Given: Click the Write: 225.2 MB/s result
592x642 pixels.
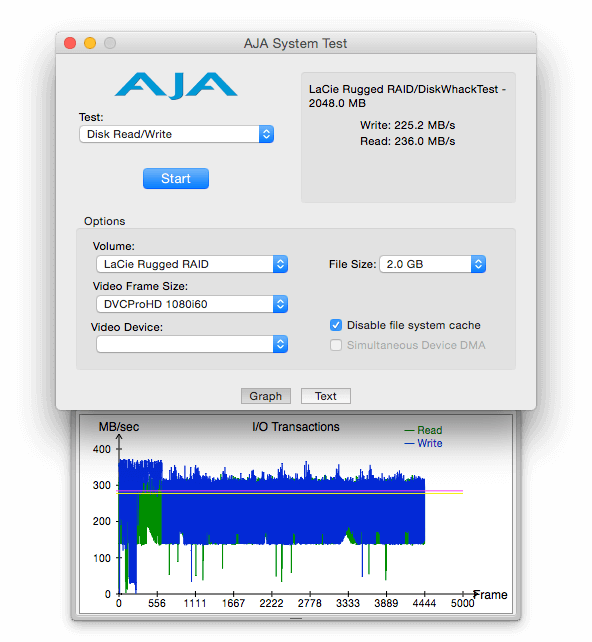Looking at the screenshot, I should click(407, 125).
